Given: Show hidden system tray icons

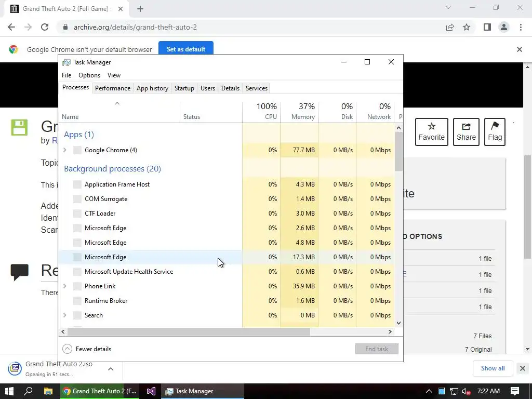Looking at the screenshot, I should pyautogui.click(x=429, y=391).
